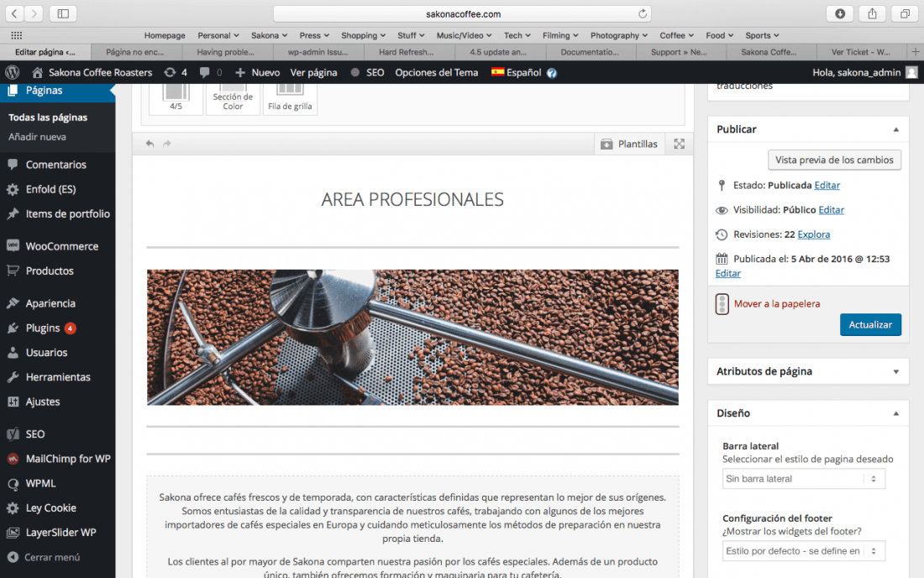Open Nuevo in the admin bar

coord(258,72)
